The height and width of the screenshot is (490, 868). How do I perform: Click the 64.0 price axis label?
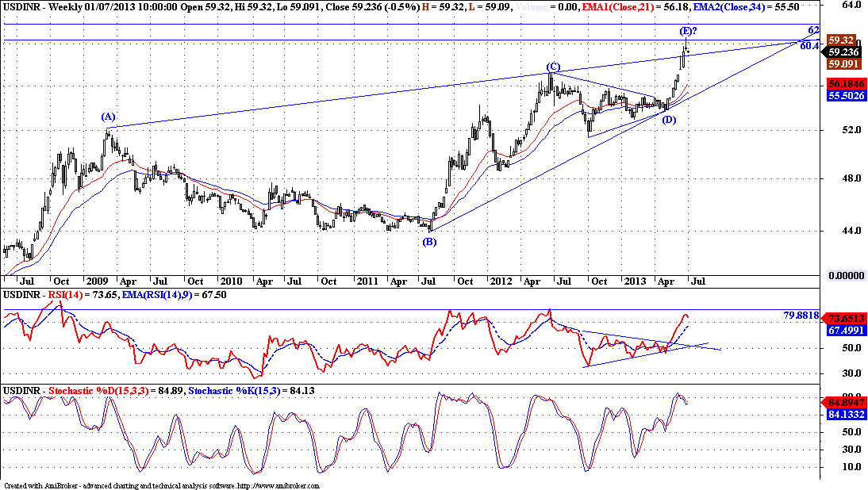click(851, 5)
